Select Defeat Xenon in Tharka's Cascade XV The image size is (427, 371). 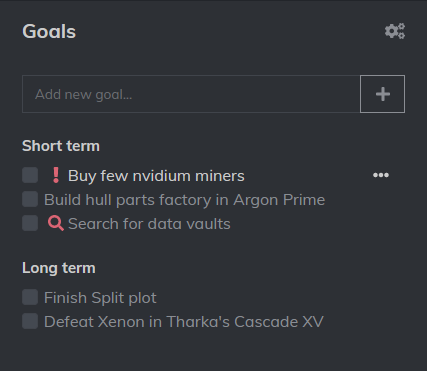184,322
